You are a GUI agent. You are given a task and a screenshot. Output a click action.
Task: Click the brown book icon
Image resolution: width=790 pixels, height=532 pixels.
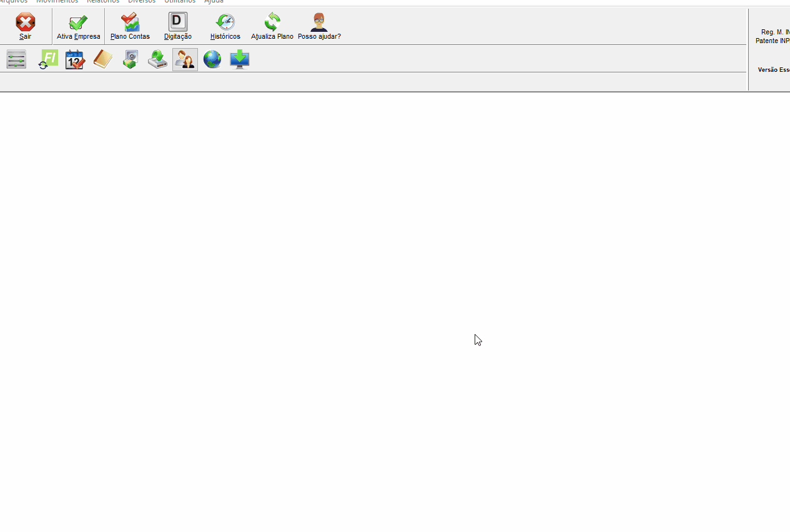coord(102,59)
